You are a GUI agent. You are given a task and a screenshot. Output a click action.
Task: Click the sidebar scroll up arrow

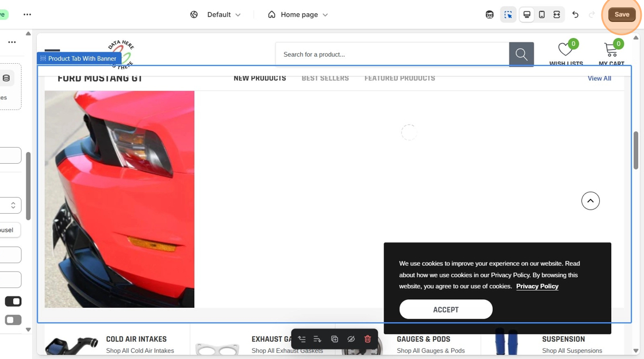28,34
